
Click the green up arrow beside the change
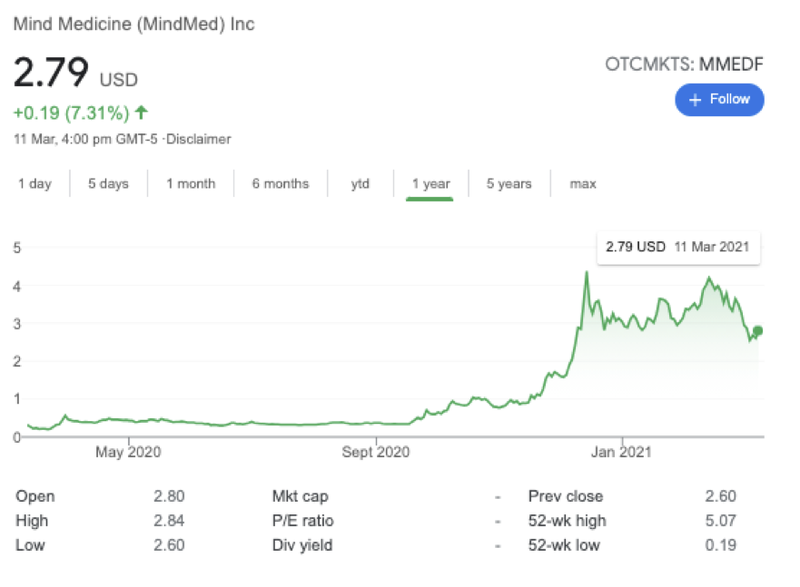(141, 112)
